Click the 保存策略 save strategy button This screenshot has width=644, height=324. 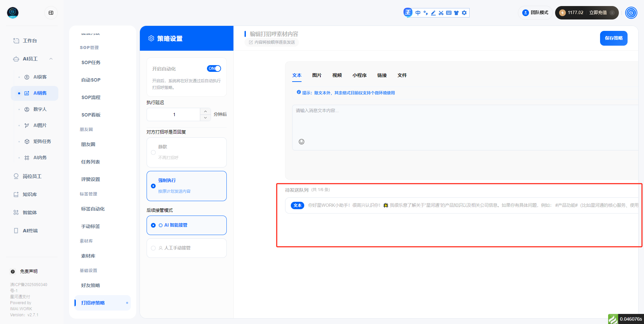[x=613, y=38]
